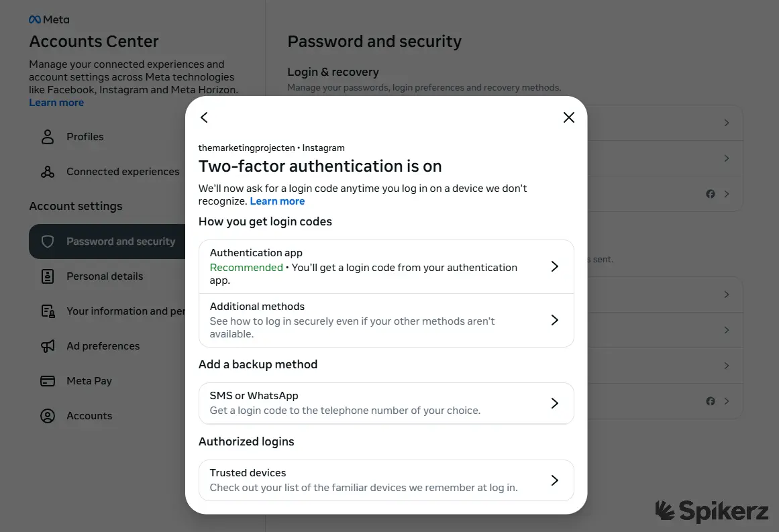Select the Authentication app recommended row
The width and height of the screenshot is (779, 532).
[386, 266]
